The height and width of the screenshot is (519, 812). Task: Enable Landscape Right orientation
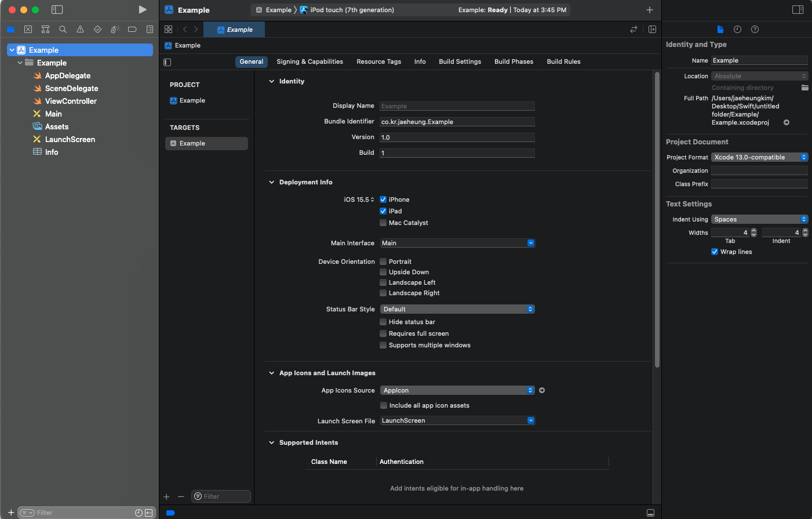[383, 293]
